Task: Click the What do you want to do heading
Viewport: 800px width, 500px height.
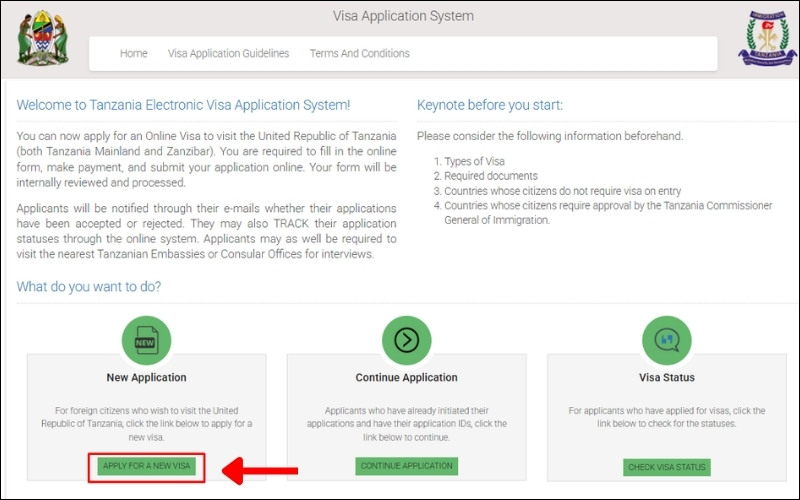Action: pos(89,286)
